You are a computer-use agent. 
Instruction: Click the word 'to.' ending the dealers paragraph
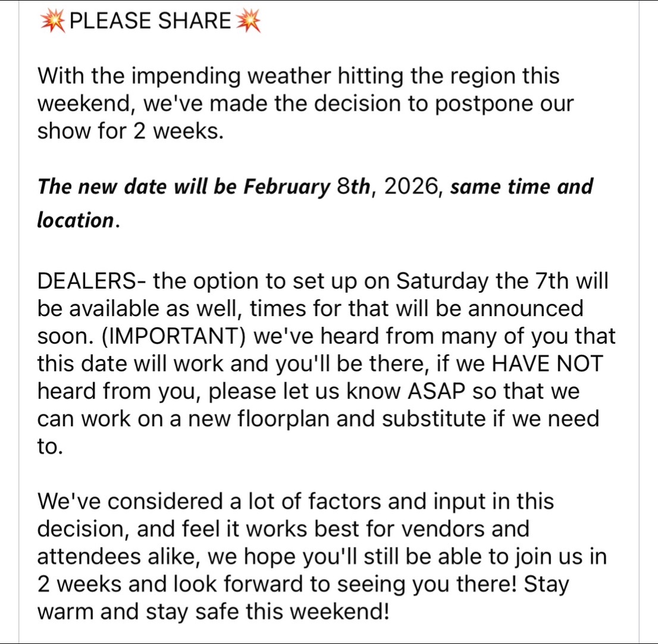click(x=50, y=446)
